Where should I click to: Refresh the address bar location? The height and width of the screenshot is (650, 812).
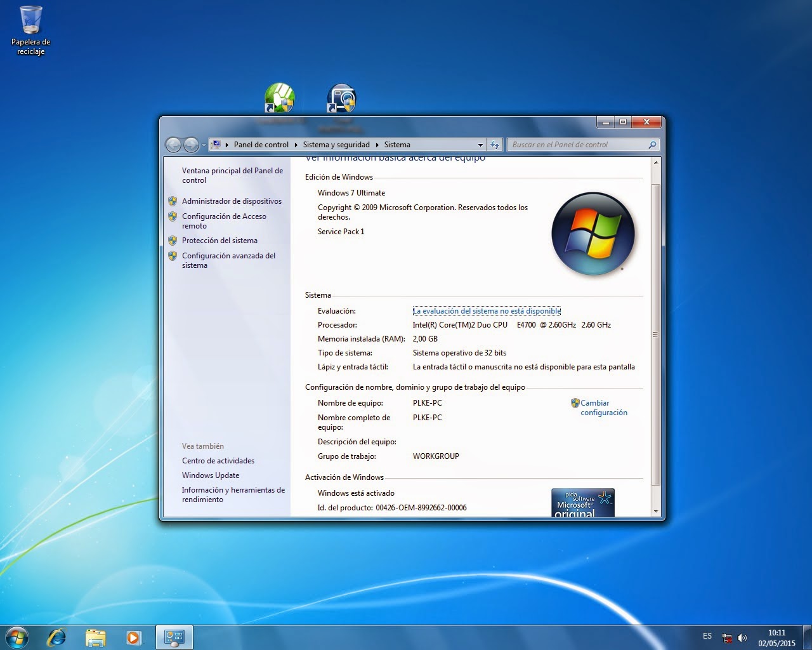point(495,145)
